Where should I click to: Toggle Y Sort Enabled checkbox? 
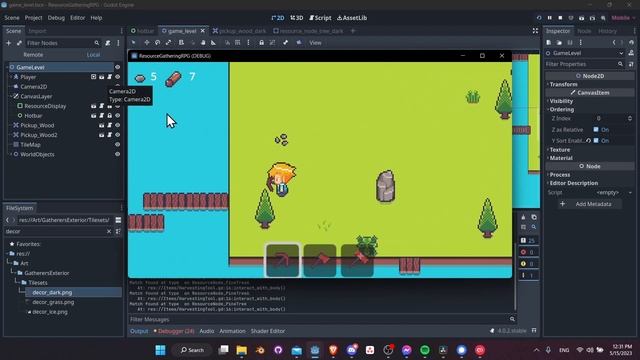[x=596, y=140]
